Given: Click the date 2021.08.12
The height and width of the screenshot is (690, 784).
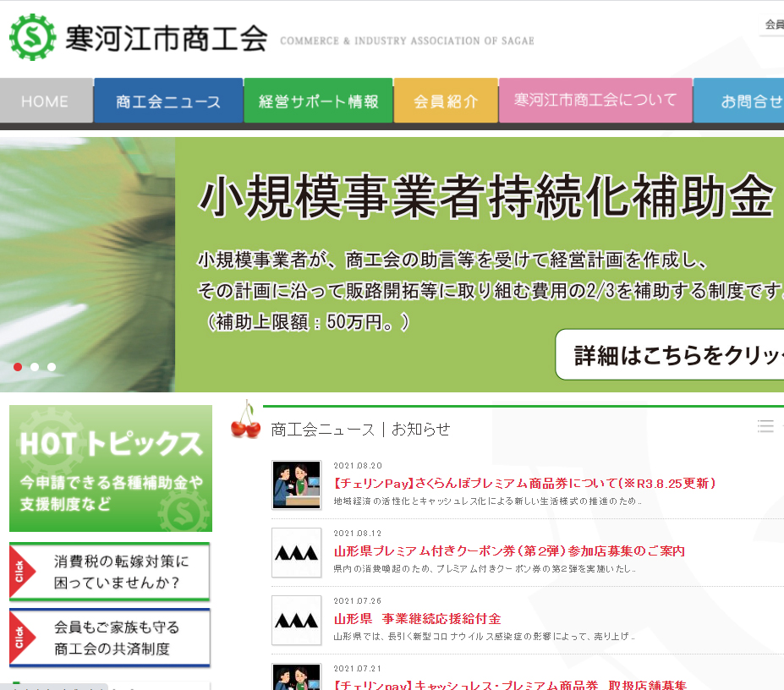Looking at the screenshot, I should coord(358,534).
